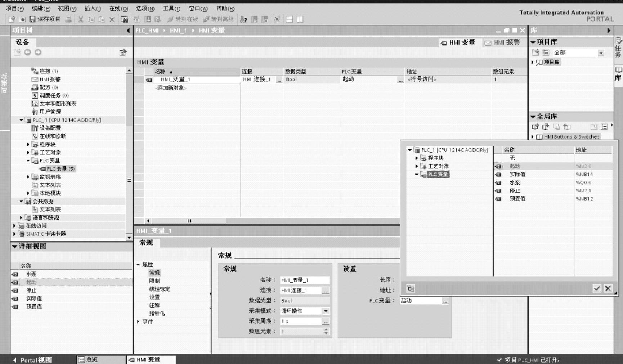This screenshot has height=364, width=623.
Task: Switch to Portal 视图
Action: [33, 360]
